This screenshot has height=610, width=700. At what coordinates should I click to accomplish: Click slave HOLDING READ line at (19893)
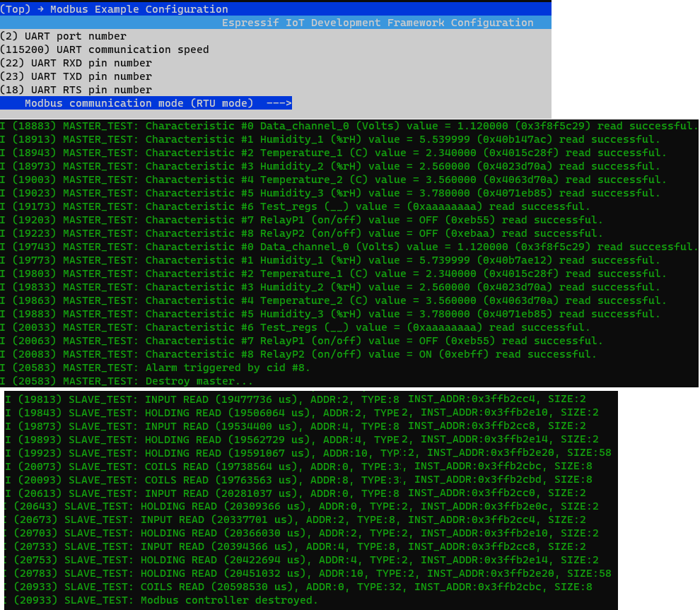[302, 440]
